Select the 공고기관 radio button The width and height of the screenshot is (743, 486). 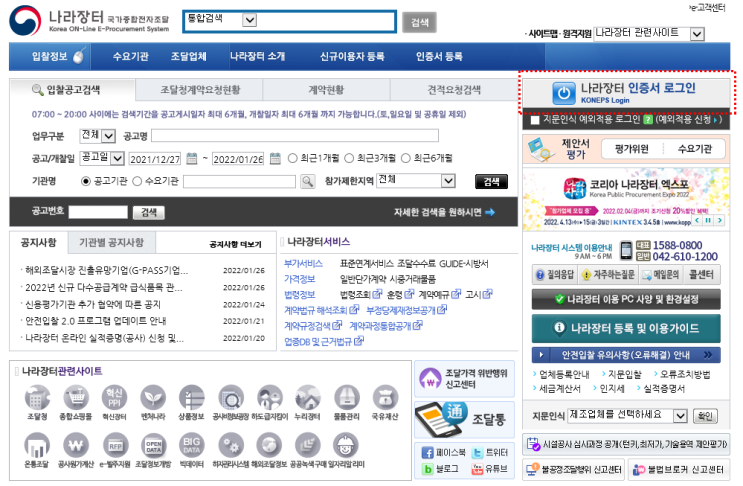click(x=86, y=181)
